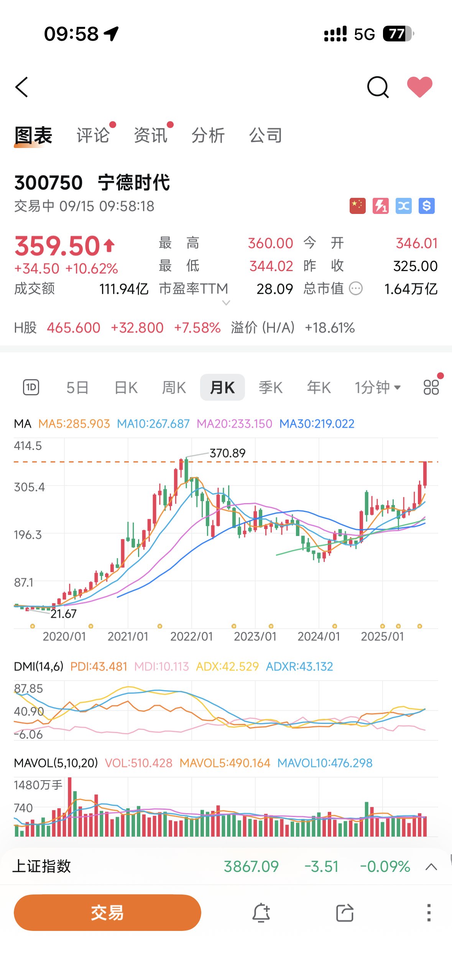Open stock search magnifier
Viewport: 452px width, 980px height.
point(378,87)
